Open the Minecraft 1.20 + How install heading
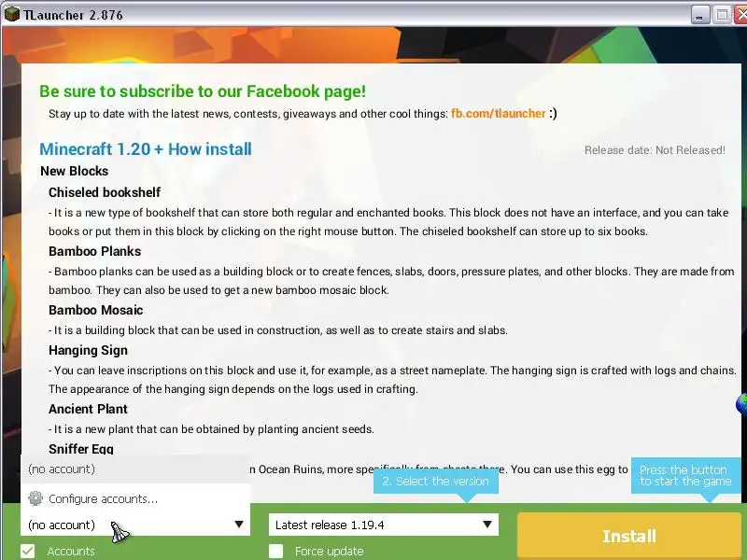 click(146, 149)
